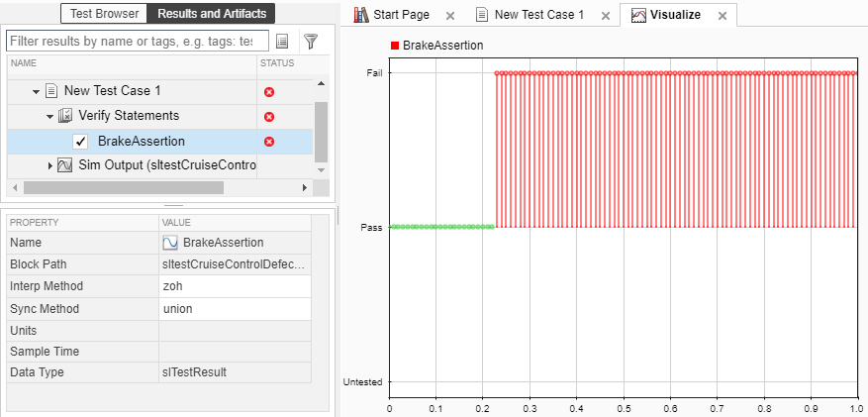
Task: Click New Test Case 1 document icon
Action: click(51, 91)
